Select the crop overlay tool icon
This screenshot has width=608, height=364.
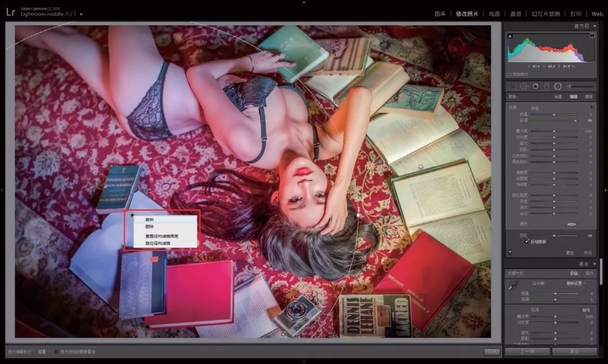pos(512,86)
